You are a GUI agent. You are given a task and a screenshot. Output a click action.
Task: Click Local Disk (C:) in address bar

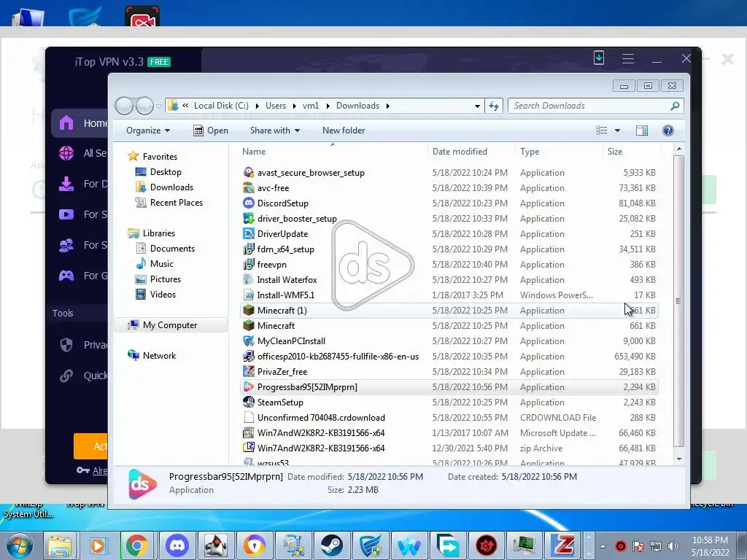pyautogui.click(x=221, y=106)
